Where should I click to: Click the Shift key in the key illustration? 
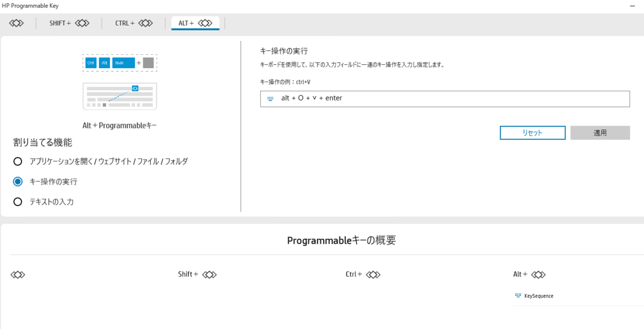click(123, 63)
